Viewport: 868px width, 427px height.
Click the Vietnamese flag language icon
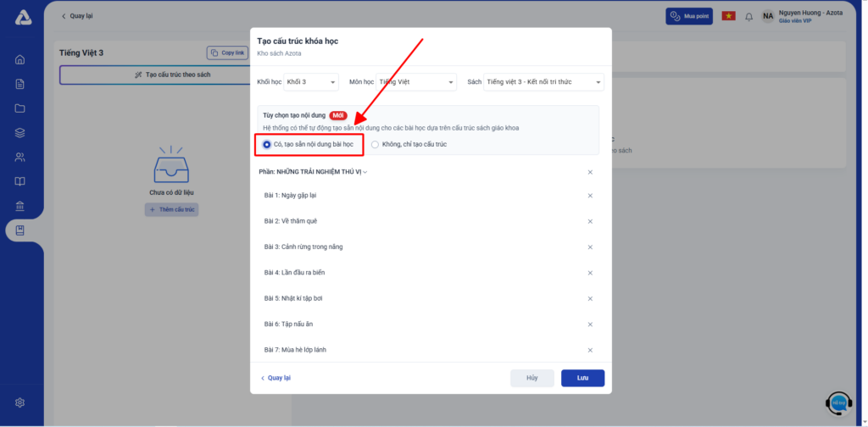click(x=727, y=16)
